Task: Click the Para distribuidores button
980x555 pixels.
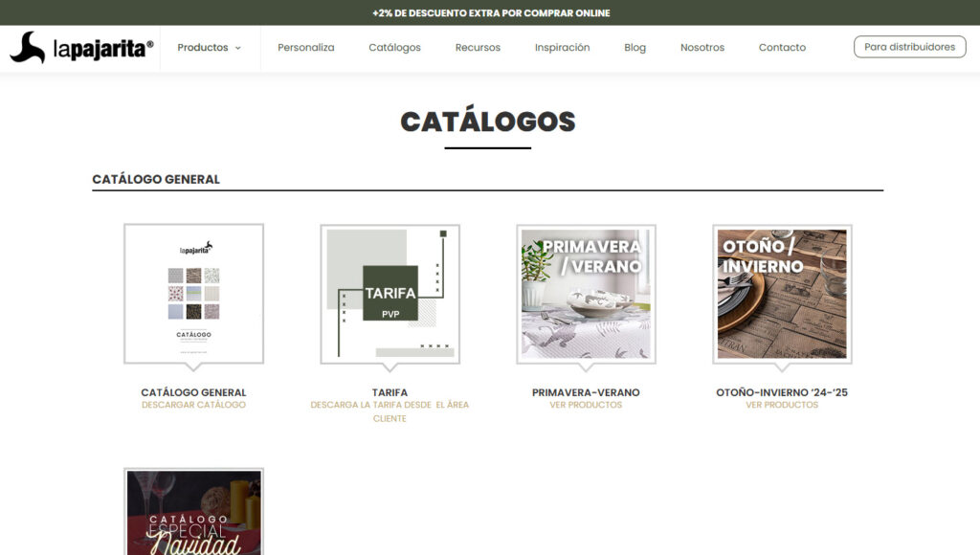Action: click(909, 47)
